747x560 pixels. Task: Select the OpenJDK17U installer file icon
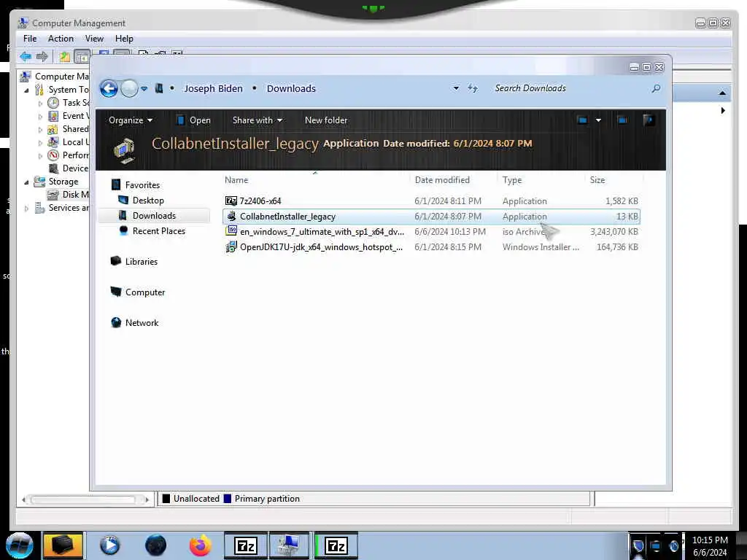pyautogui.click(x=231, y=246)
